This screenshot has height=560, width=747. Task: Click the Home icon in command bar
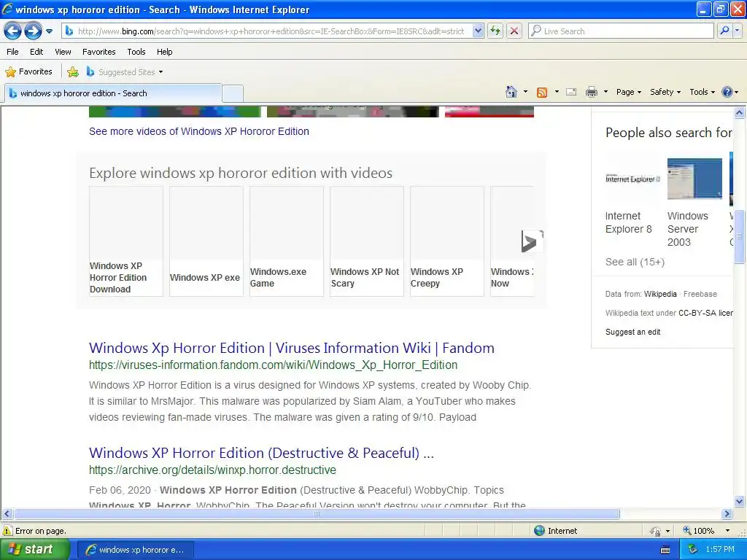[x=511, y=92]
